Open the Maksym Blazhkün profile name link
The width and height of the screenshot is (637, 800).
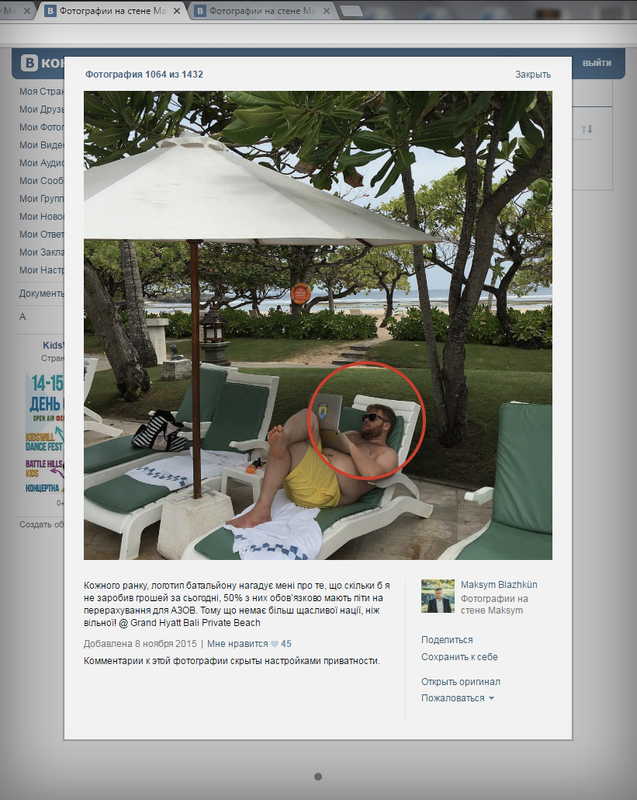click(499, 585)
